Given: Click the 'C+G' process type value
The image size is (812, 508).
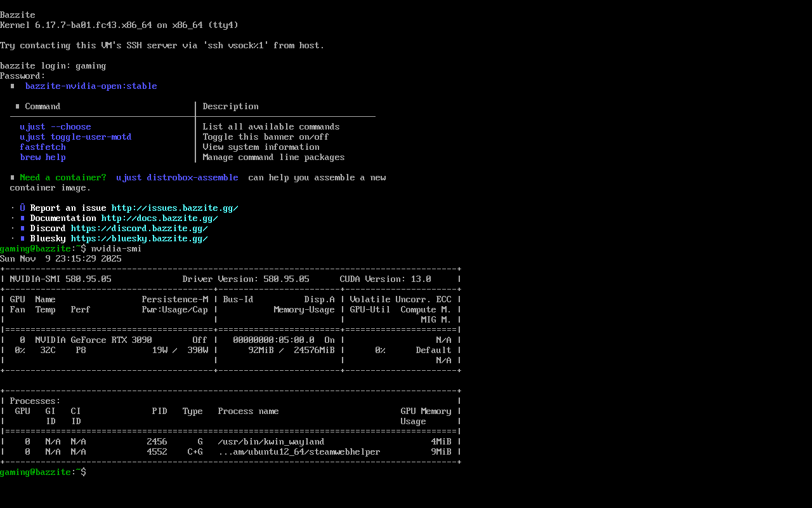Looking at the screenshot, I should pyautogui.click(x=195, y=451).
